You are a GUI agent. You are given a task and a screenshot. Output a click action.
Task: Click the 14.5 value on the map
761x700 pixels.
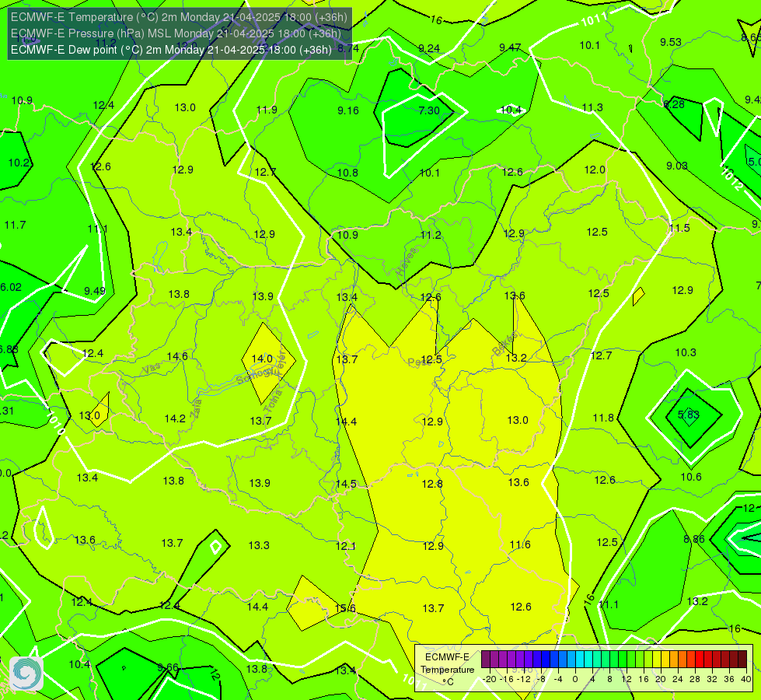346,485
